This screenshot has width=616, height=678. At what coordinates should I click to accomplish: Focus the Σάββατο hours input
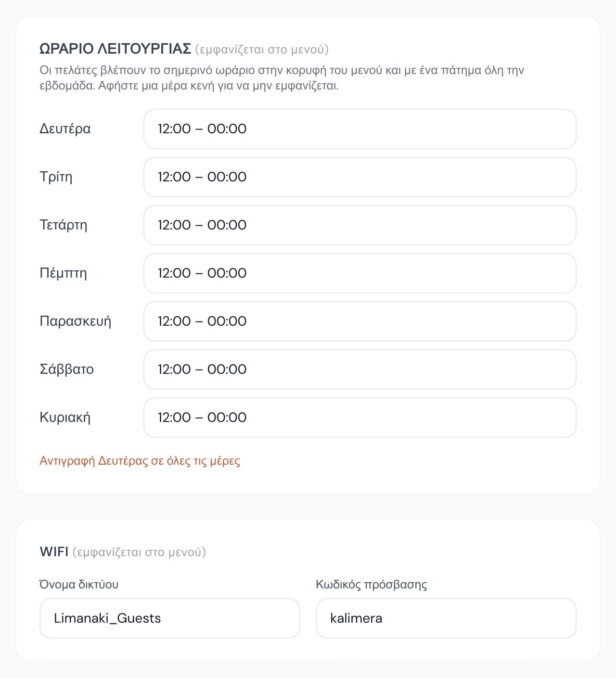[360, 370]
